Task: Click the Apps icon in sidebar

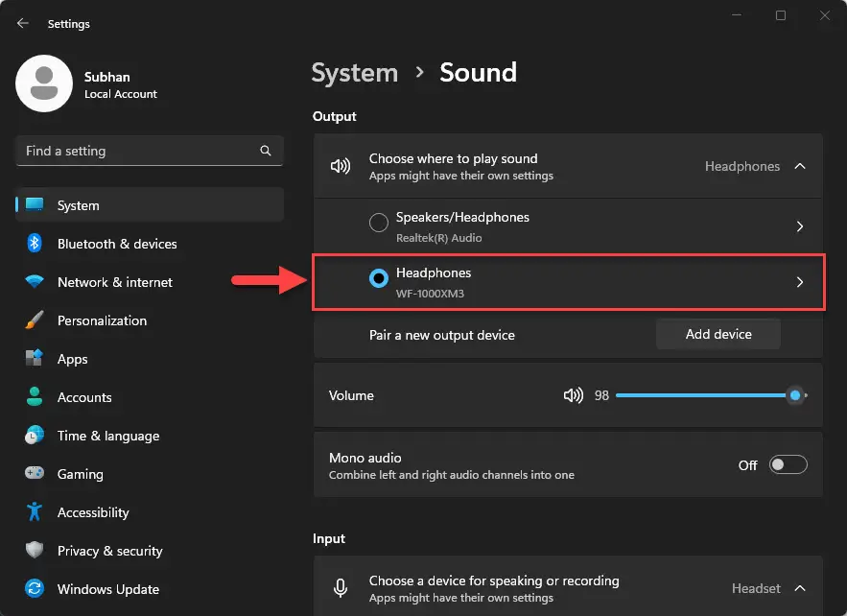Action: pos(35,358)
